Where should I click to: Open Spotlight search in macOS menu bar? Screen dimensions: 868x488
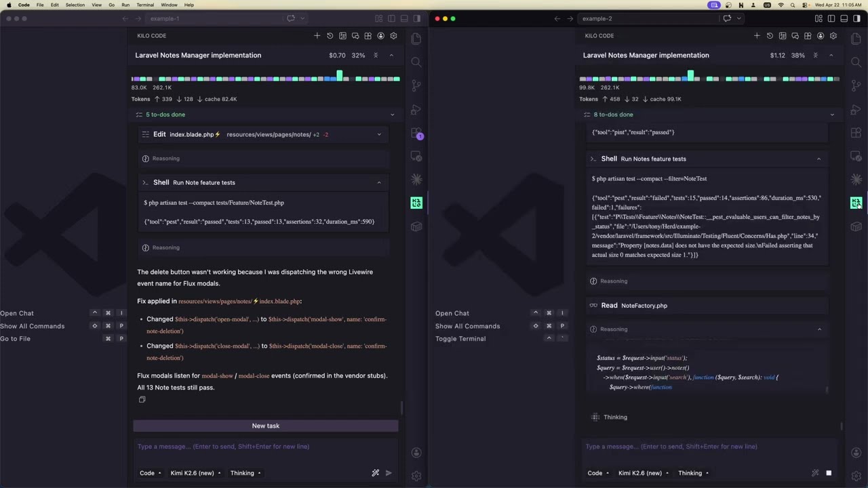pyautogui.click(x=793, y=5)
